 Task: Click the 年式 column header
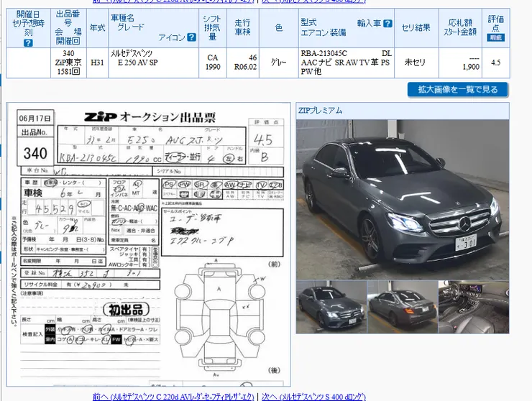tap(97, 28)
